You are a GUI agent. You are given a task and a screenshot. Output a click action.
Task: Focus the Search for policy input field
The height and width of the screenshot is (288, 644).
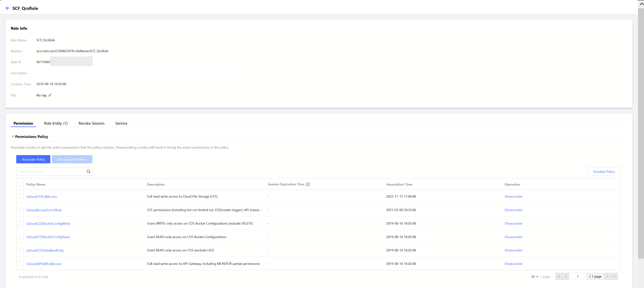pos(51,172)
